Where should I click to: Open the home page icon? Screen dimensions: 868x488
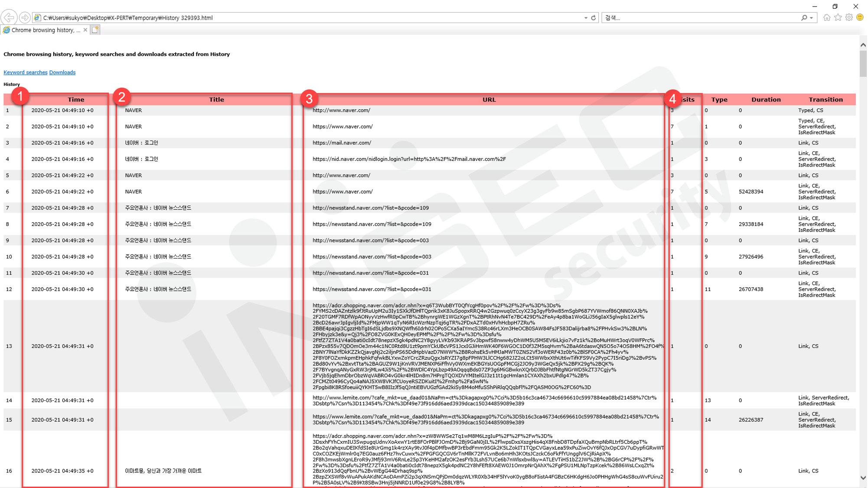click(827, 17)
